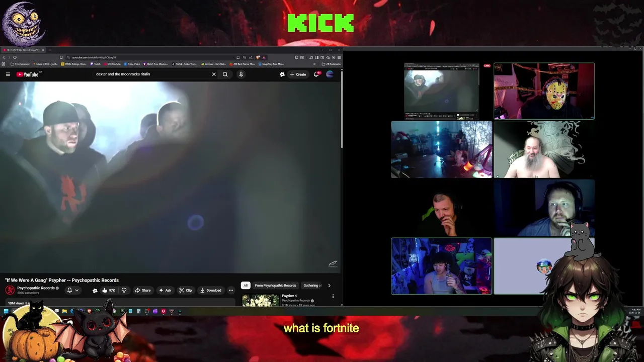644x362 pixels.
Task: Open the TikTok bookmark
Action: [x=184, y=64]
